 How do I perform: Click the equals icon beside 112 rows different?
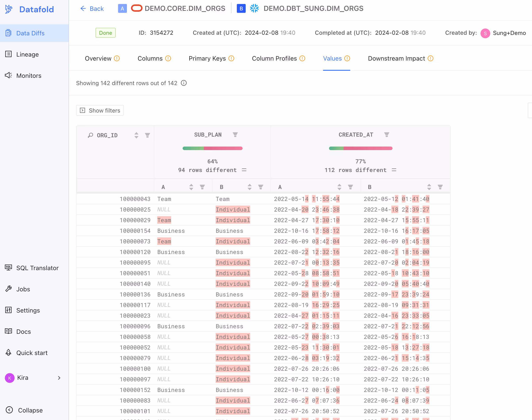click(394, 170)
